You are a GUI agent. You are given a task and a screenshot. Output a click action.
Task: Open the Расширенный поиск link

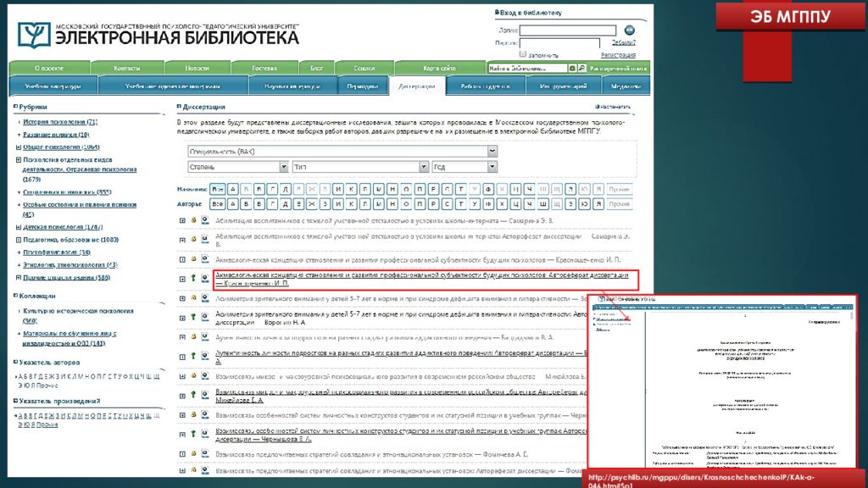(x=618, y=69)
